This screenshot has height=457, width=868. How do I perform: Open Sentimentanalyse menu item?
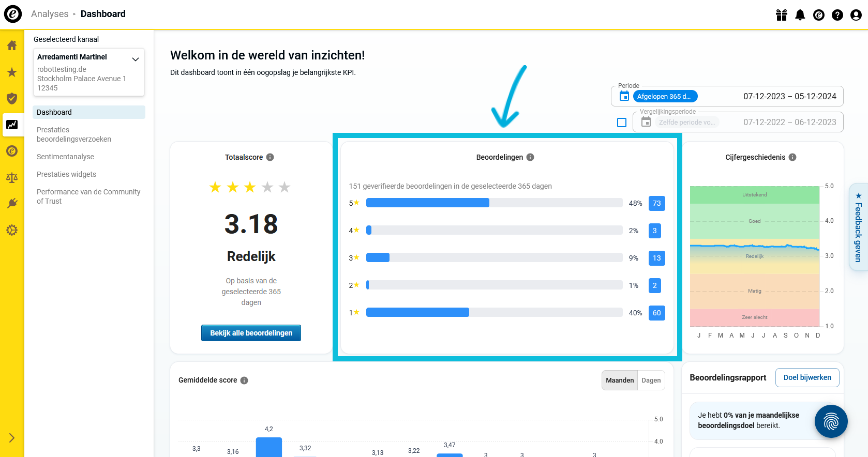pyautogui.click(x=65, y=157)
